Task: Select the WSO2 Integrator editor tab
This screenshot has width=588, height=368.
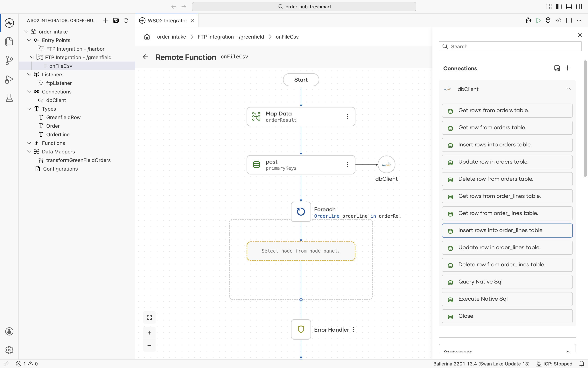Action: point(167,20)
